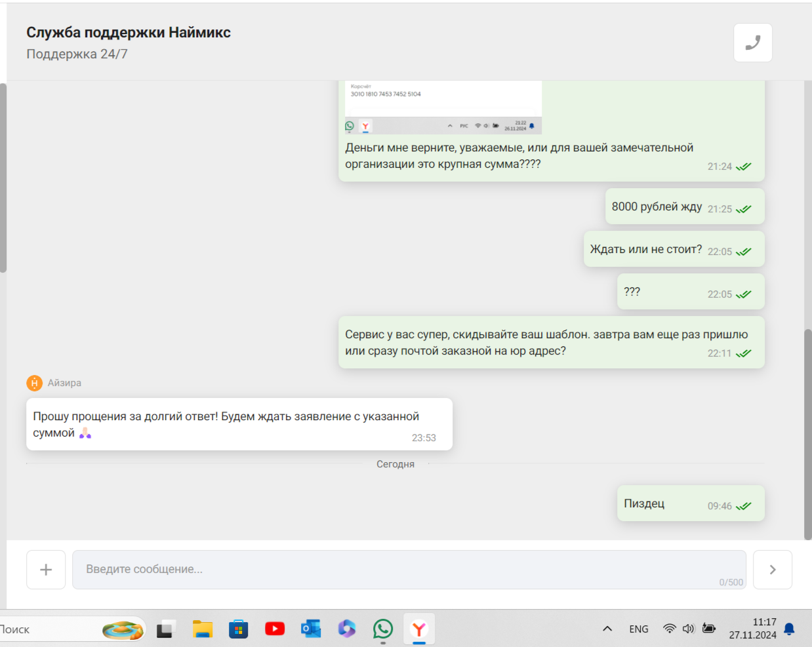Open the taskbar clock and date
Viewport: 812px width, 647px height.
(x=753, y=629)
